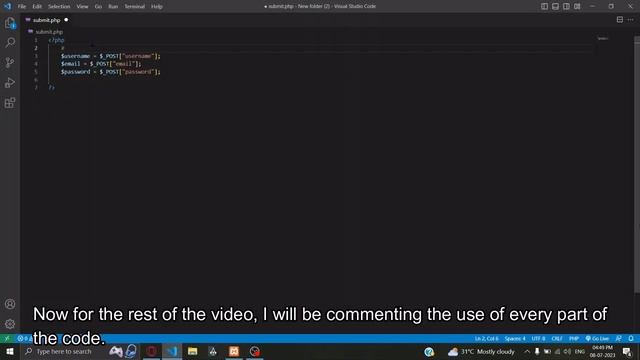Open the Manage gear icon
Image resolution: width=640 pixels, height=360 pixels.
[x=10, y=324]
